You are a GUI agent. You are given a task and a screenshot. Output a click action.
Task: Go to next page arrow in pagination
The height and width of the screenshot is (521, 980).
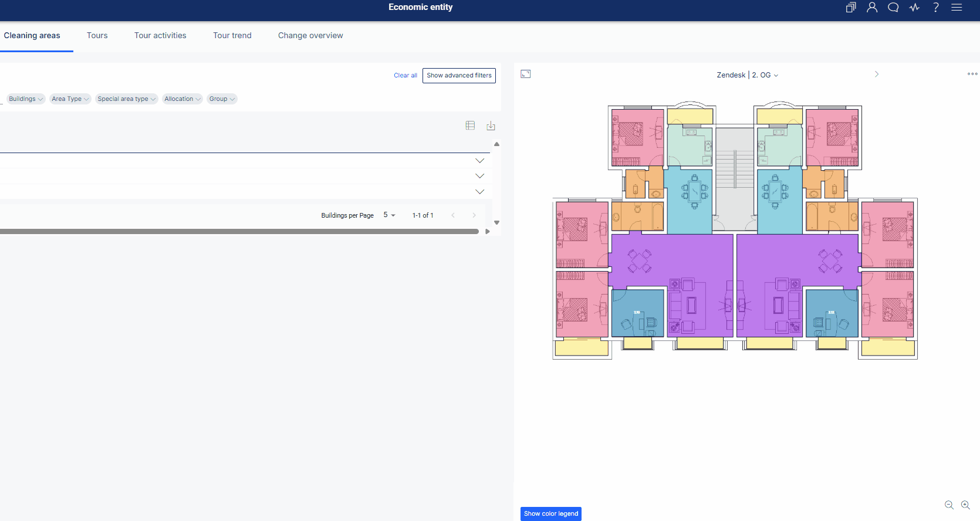coord(474,215)
